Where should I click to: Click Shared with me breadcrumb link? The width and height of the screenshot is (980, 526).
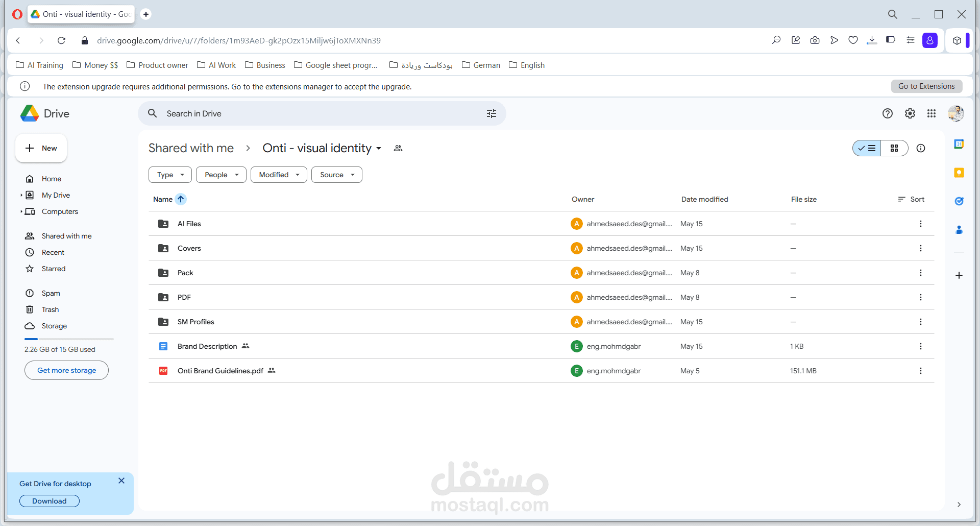pyautogui.click(x=191, y=148)
